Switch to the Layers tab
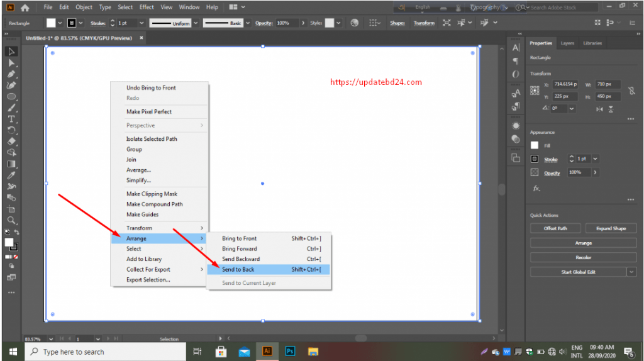This screenshot has height=361, width=644. coord(567,43)
